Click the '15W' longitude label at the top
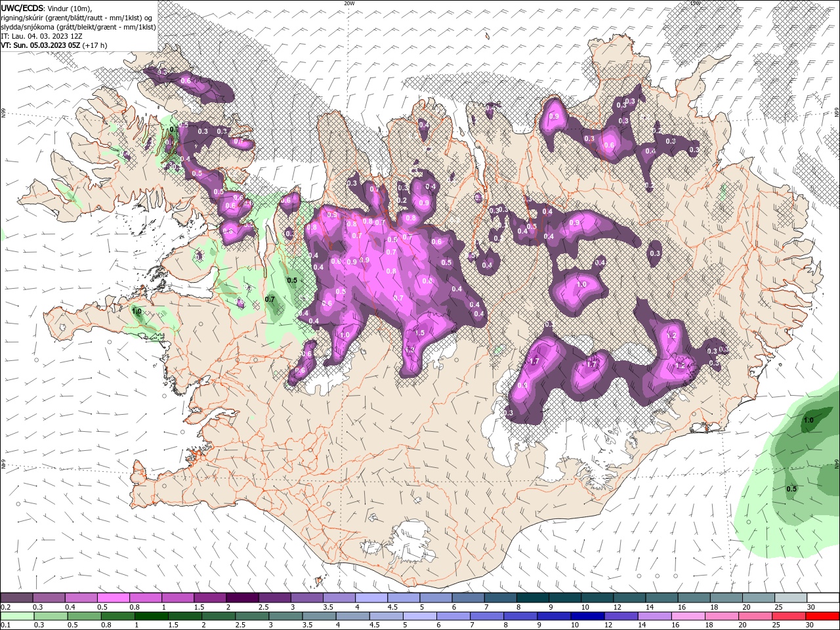 pos(695,3)
